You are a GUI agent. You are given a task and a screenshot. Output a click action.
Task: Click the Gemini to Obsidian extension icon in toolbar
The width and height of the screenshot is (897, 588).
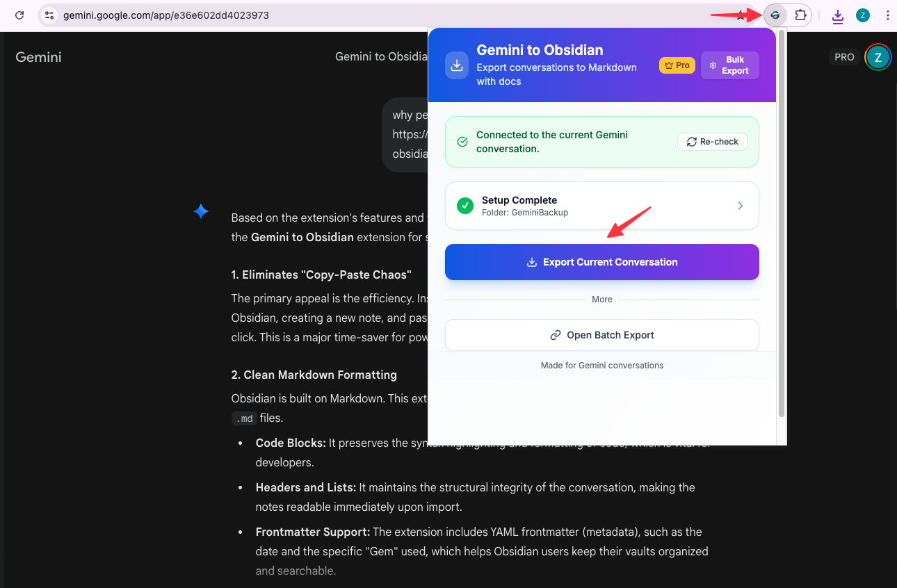click(775, 15)
